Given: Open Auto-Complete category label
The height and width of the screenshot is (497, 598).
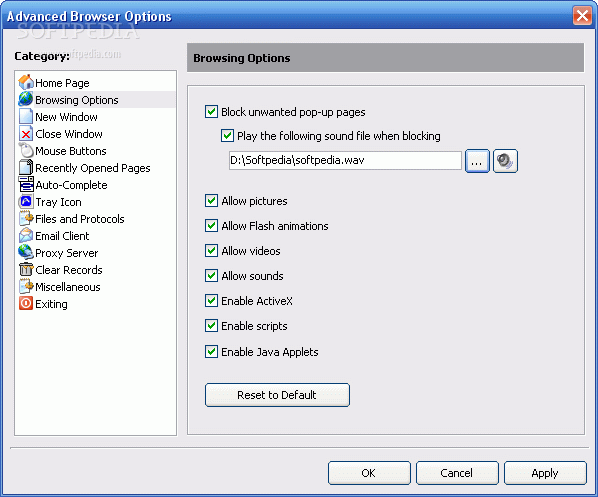Looking at the screenshot, I should (x=71, y=185).
